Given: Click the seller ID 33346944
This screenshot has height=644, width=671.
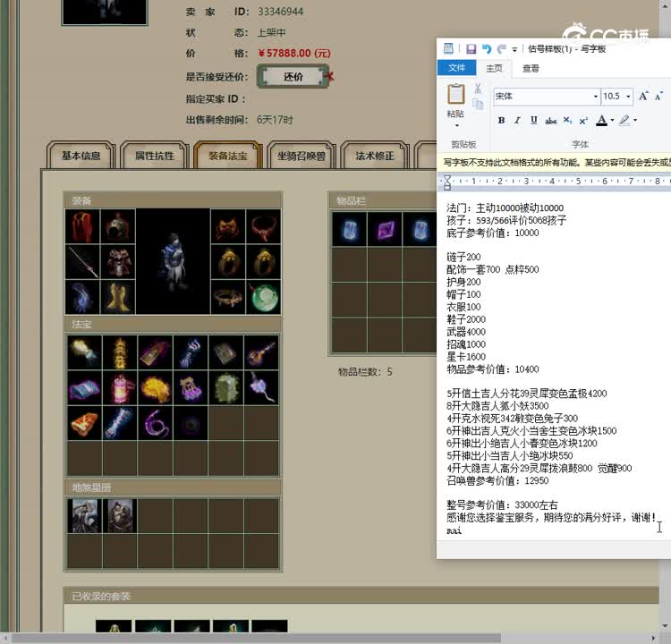Looking at the screenshot, I should (x=280, y=12).
